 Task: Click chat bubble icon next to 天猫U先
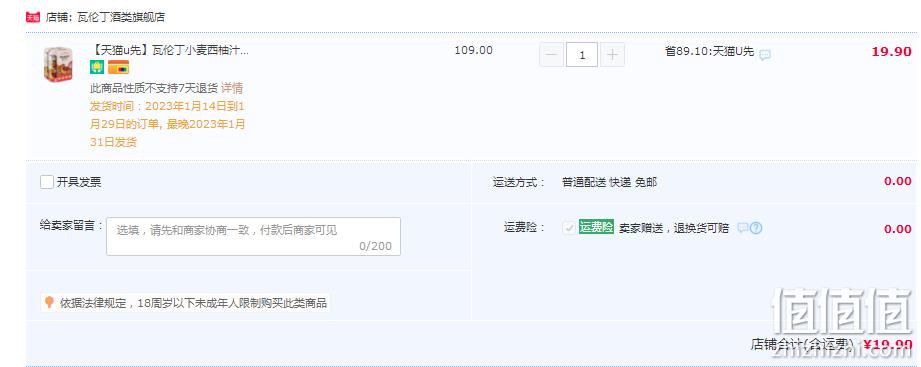[x=765, y=55]
